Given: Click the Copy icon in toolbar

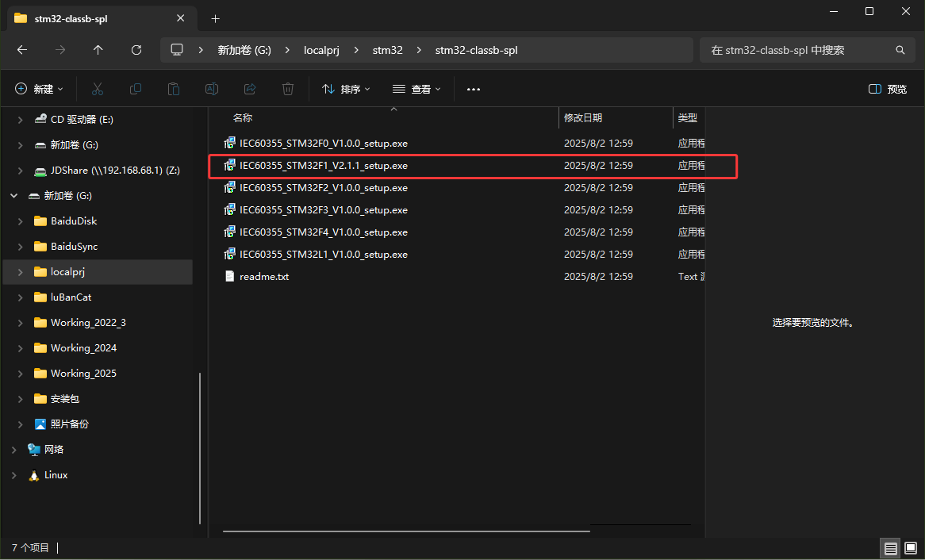Looking at the screenshot, I should click(x=136, y=89).
